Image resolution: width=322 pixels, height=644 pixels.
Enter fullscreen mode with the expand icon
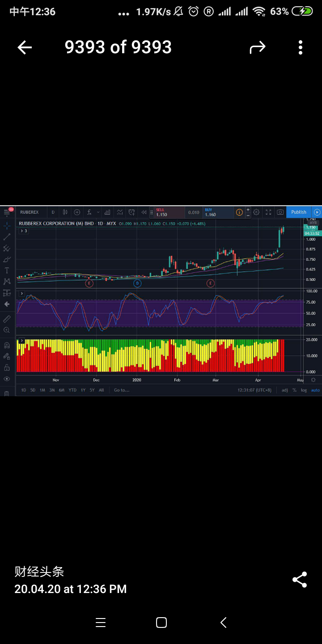268,212
